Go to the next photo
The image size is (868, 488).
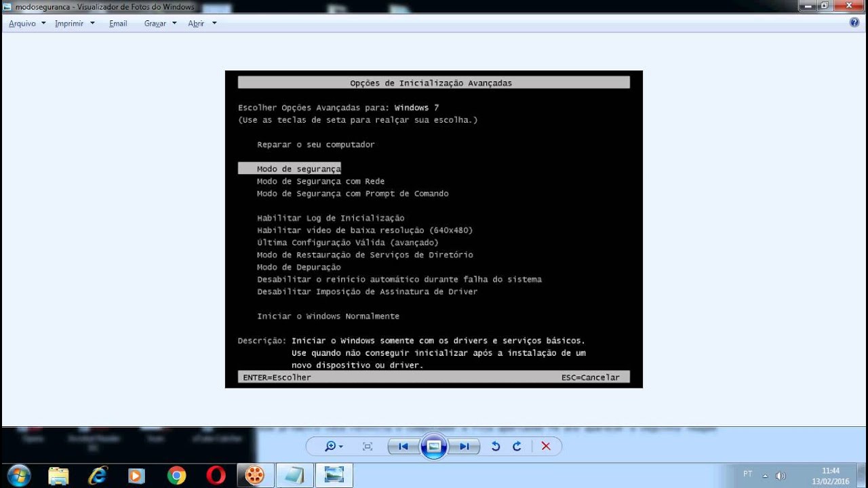[465, 446]
